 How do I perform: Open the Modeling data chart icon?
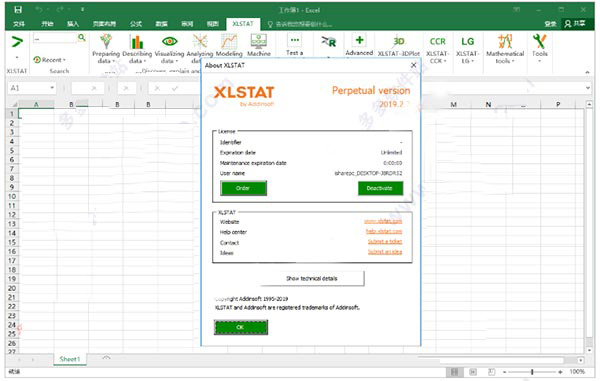229,41
